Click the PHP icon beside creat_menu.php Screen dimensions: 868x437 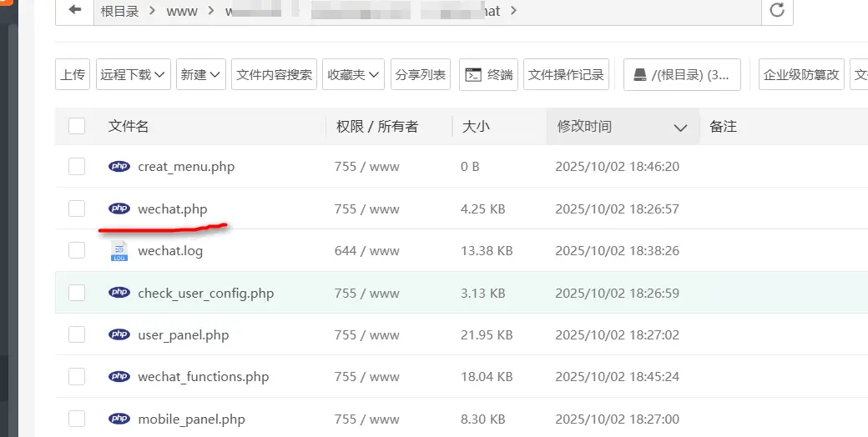(119, 166)
